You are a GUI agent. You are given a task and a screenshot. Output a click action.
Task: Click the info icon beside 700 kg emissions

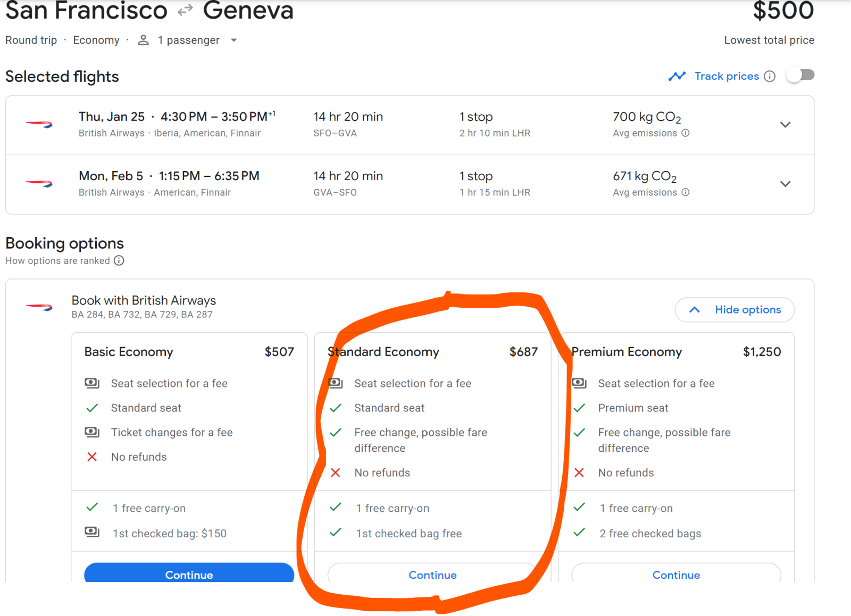(686, 133)
